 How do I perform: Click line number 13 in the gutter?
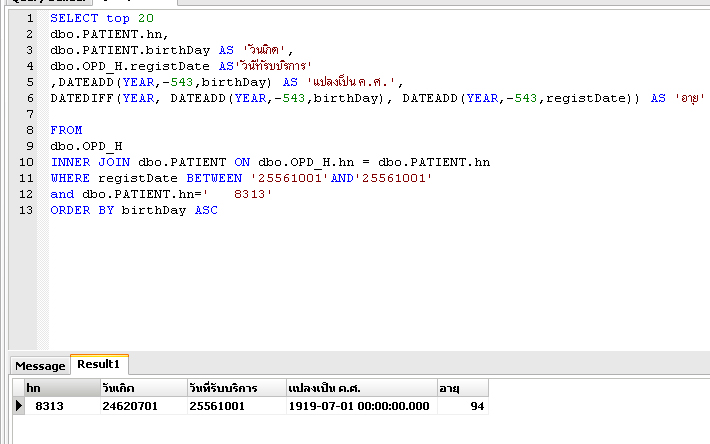[x=26, y=210]
